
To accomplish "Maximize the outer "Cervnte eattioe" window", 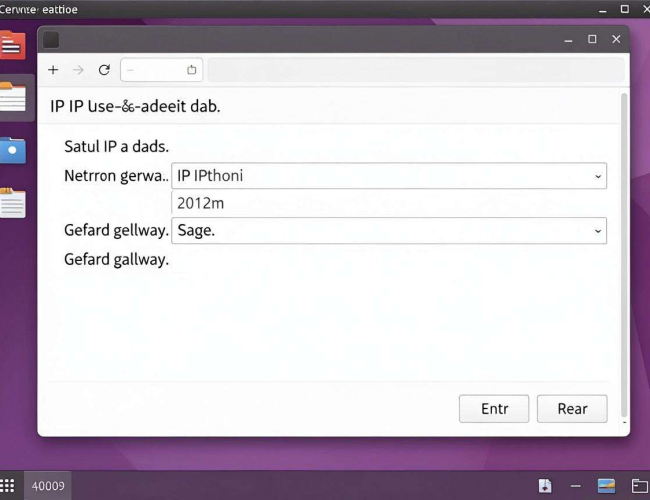I will point(624,9).
